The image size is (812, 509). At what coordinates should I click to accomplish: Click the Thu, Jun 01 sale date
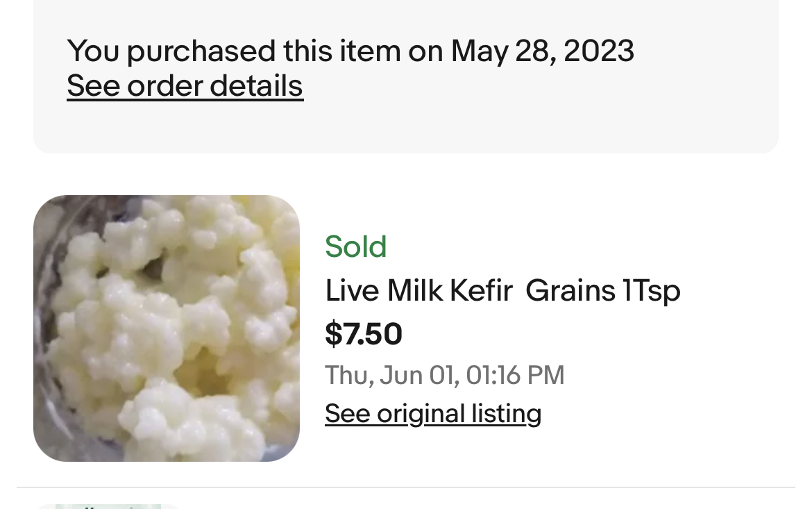391,375
